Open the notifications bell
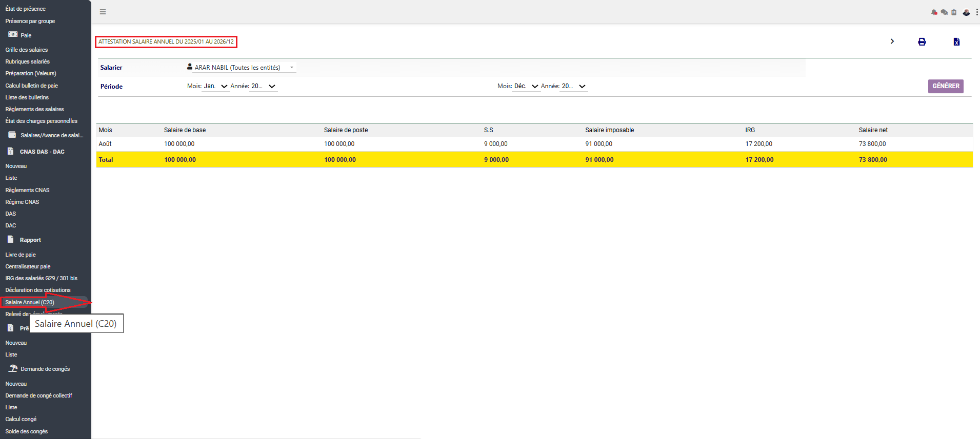The image size is (980, 439). click(934, 12)
